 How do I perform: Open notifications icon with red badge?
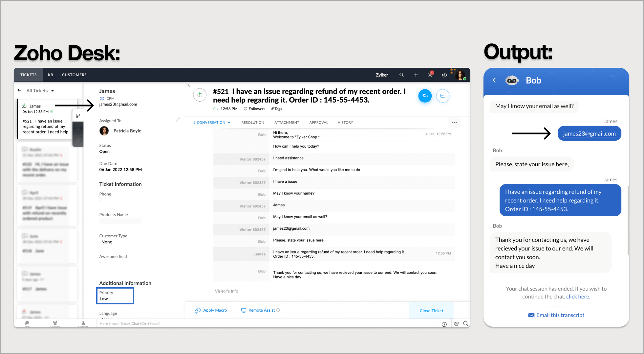pyautogui.click(x=430, y=75)
